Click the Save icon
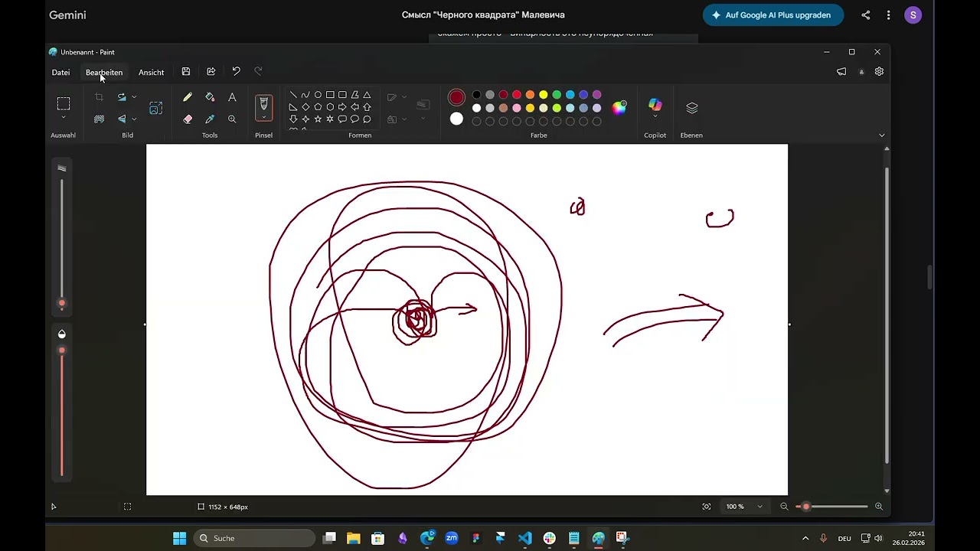Image resolution: width=980 pixels, height=551 pixels. point(186,72)
